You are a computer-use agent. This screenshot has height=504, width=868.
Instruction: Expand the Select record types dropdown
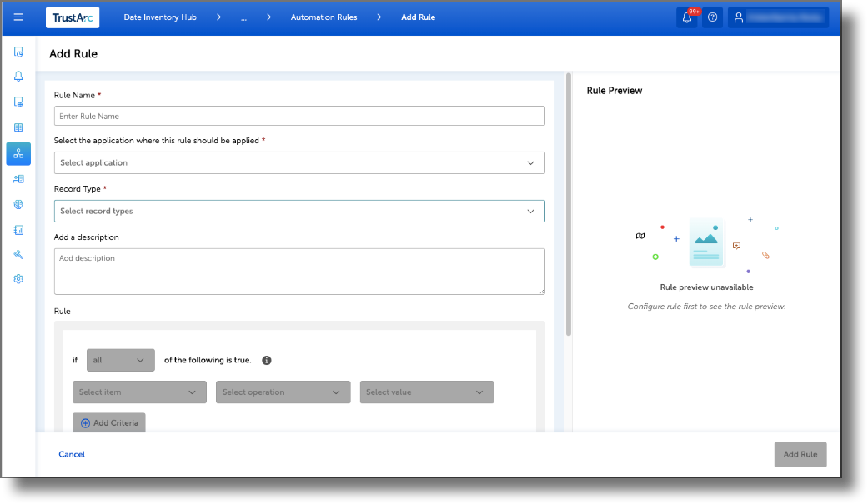(x=299, y=211)
